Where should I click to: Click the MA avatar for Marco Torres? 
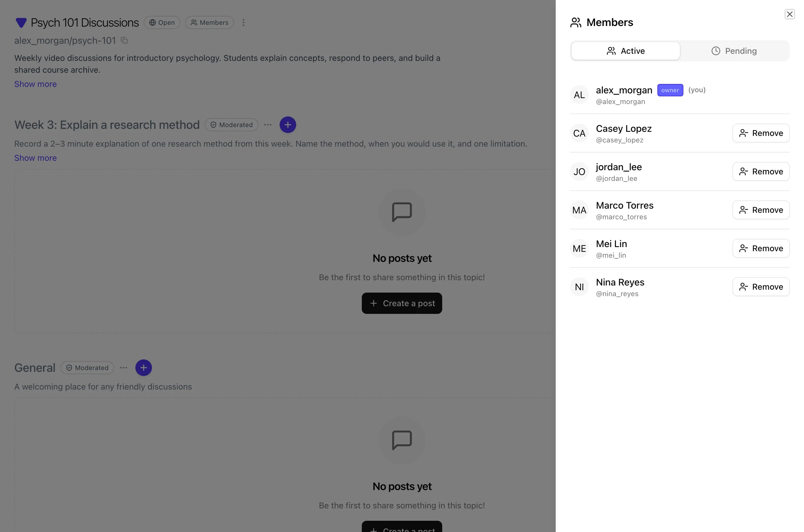[x=579, y=210]
